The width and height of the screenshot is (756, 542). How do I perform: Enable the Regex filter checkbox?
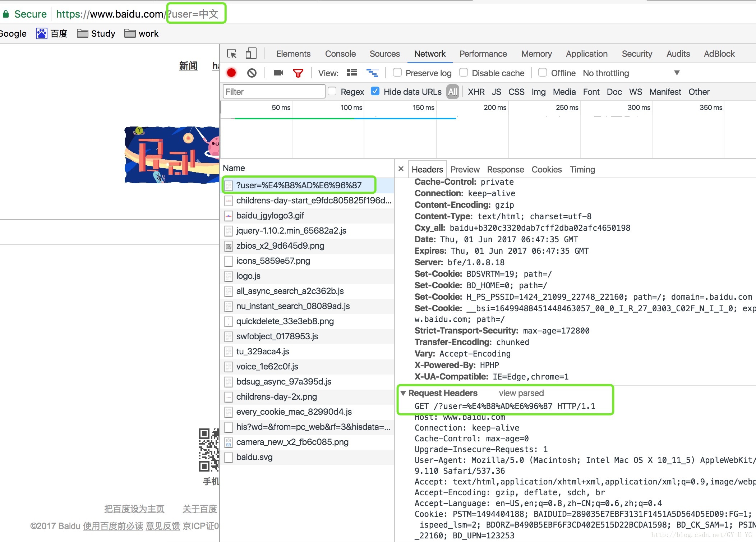pyautogui.click(x=332, y=91)
